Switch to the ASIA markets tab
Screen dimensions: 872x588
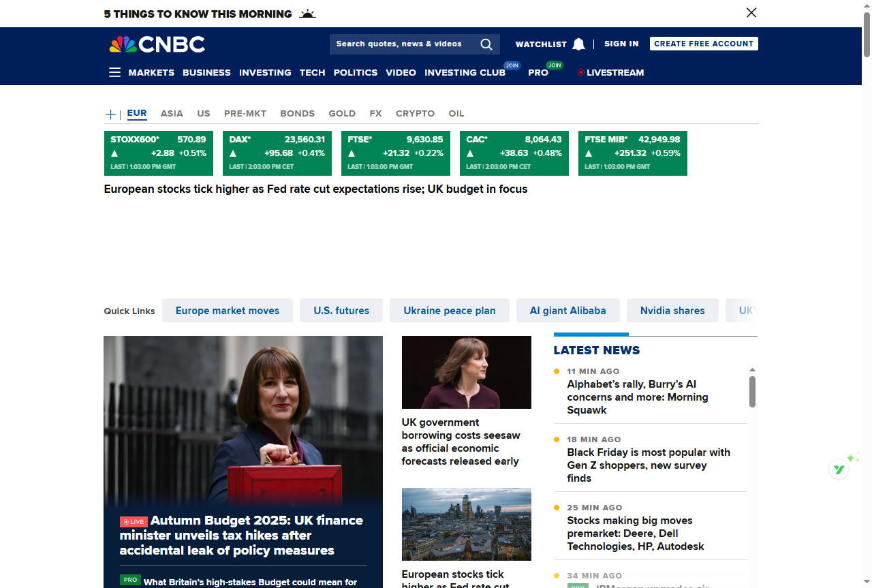coord(171,113)
